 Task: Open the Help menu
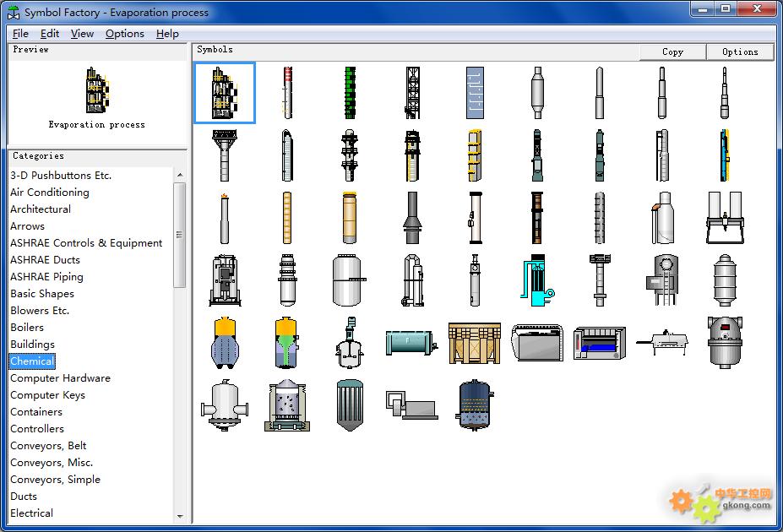(167, 34)
